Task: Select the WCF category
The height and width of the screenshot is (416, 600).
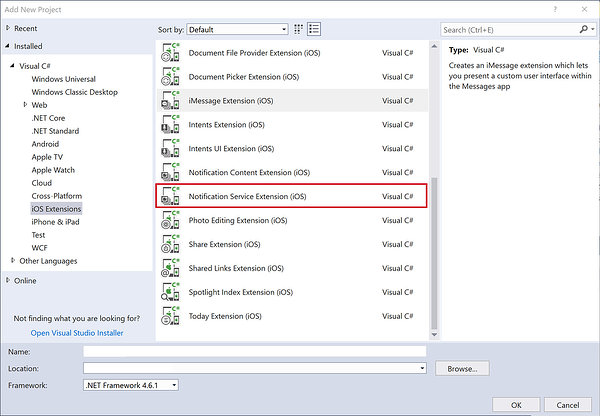Action: coord(39,248)
